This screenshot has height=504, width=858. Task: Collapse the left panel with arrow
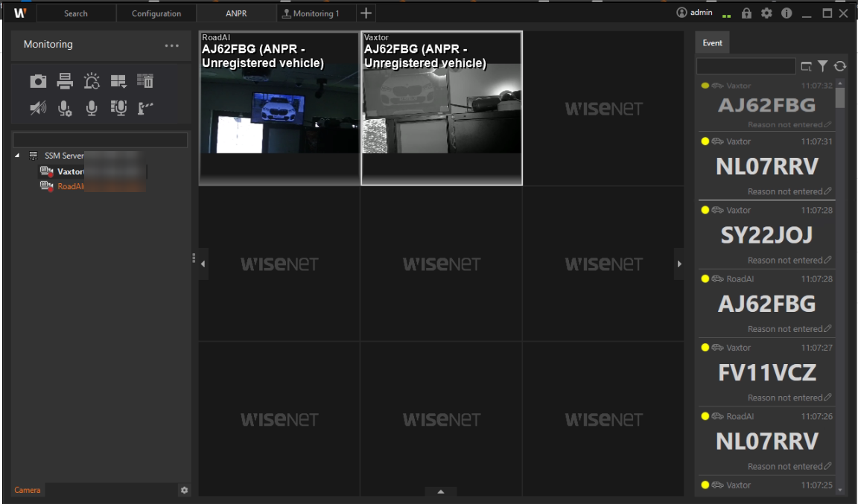pos(203,264)
